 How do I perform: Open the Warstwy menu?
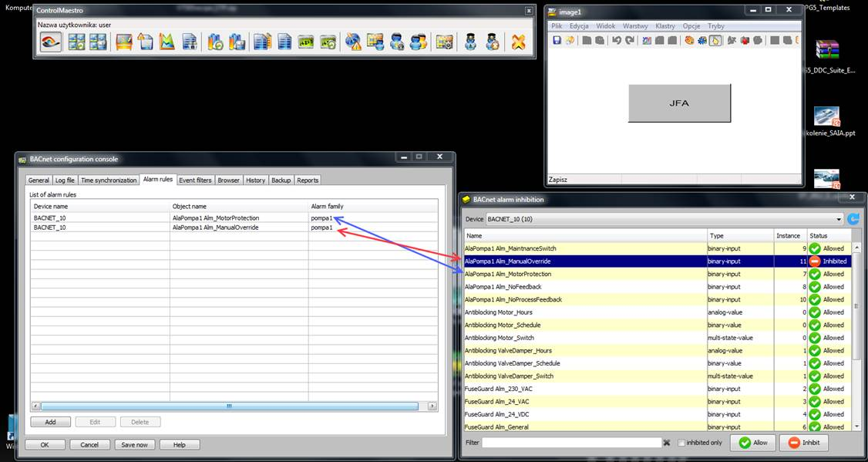[x=635, y=26]
